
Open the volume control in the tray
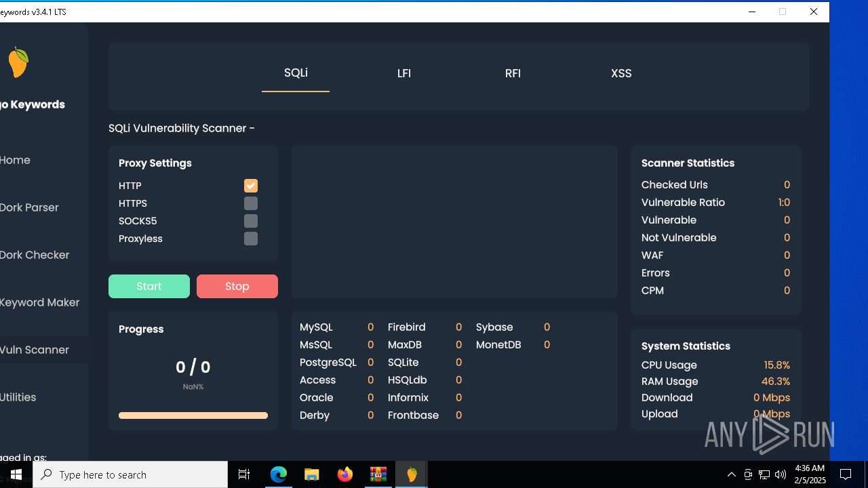click(x=781, y=474)
